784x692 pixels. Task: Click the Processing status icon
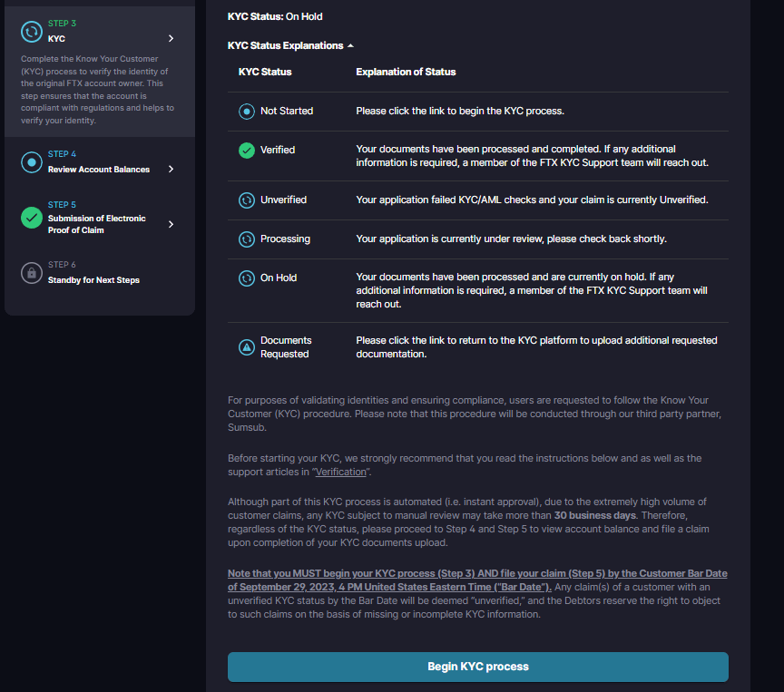(247, 239)
